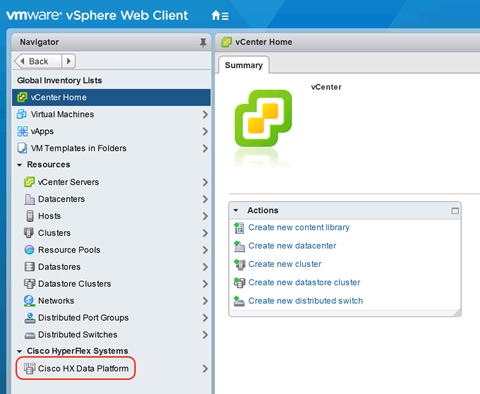Expand the Datacenters row chevron
Viewport: 480px width, 394px height.
(x=205, y=199)
